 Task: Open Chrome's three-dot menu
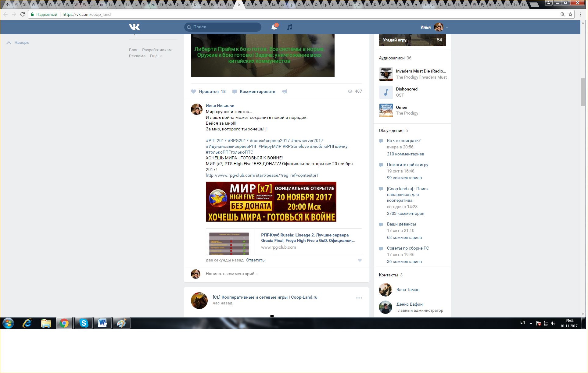pyautogui.click(x=580, y=14)
